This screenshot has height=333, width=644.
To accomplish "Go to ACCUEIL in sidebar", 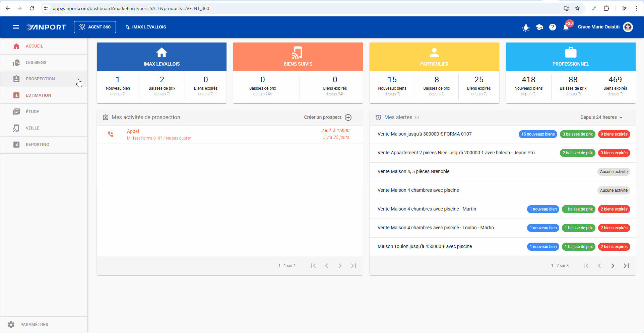I will (x=44, y=46).
